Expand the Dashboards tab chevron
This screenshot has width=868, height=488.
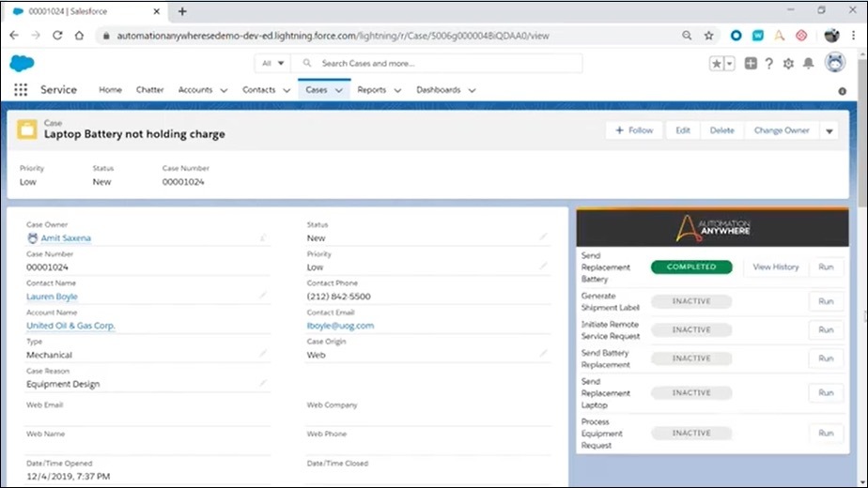pos(472,90)
